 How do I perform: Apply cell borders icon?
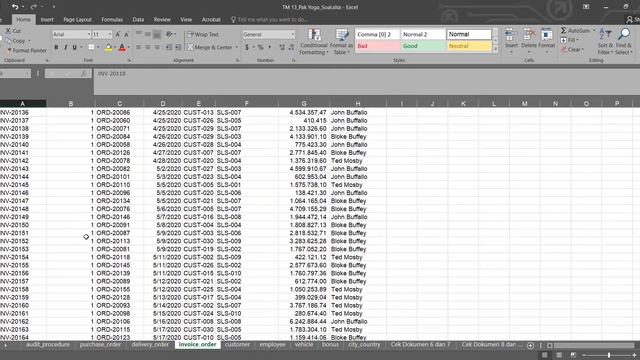point(91,47)
